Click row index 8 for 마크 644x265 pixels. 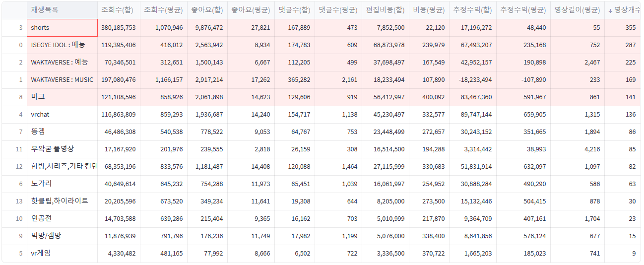point(15,97)
